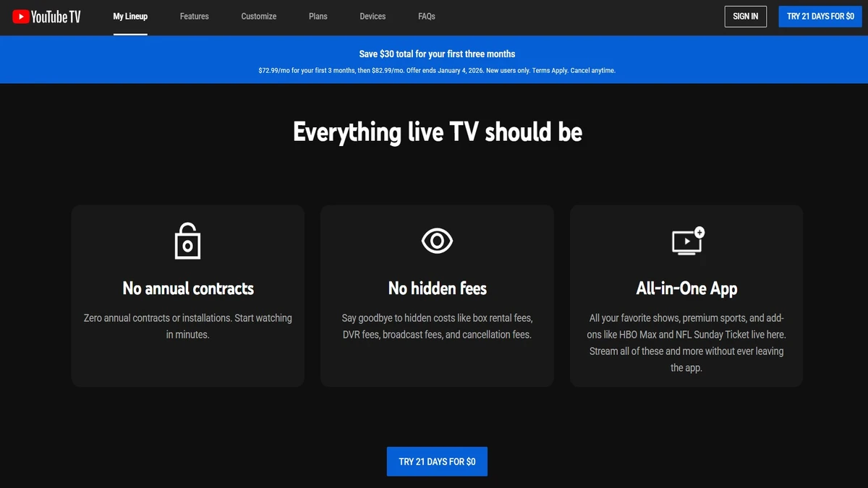Open the FAQs page

click(427, 16)
